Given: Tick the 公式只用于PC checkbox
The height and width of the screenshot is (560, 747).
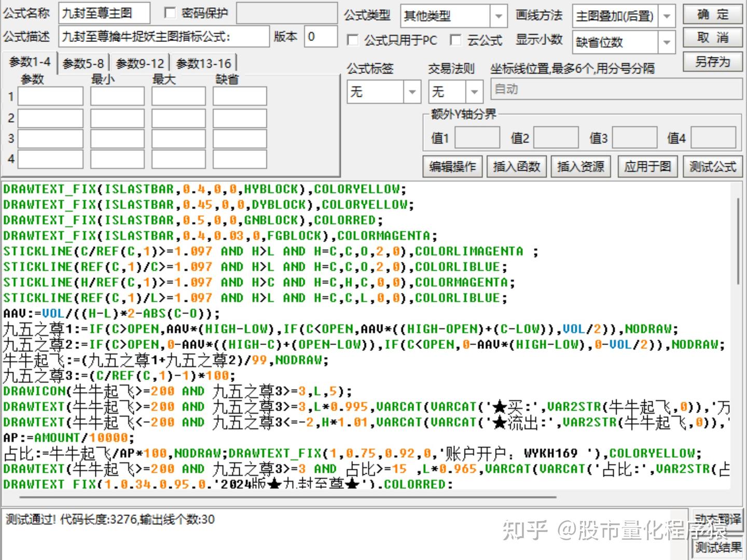Looking at the screenshot, I should (x=353, y=40).
